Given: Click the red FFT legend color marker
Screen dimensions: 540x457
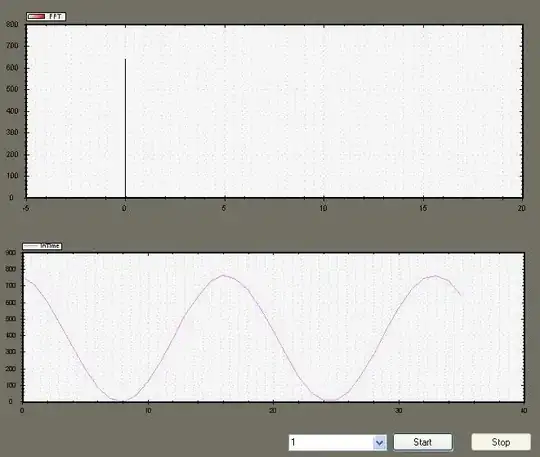Looking at the screenshot, I should click(37, 17).
